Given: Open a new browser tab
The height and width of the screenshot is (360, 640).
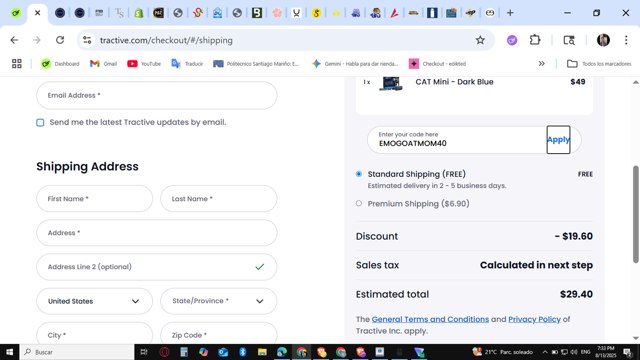Looking at the screenshot, I should 510,13.
